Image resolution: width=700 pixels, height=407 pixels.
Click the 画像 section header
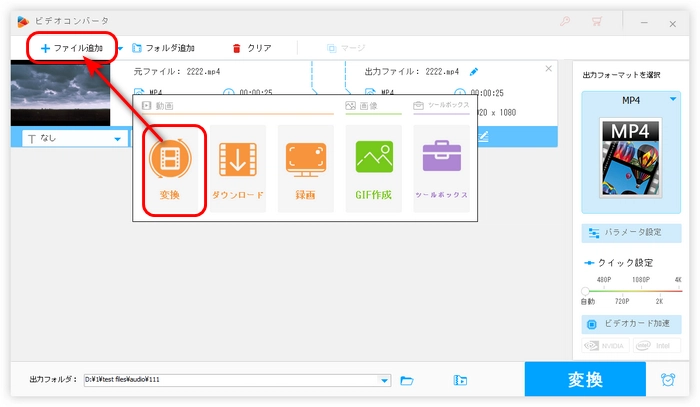[x=362, y=106]
